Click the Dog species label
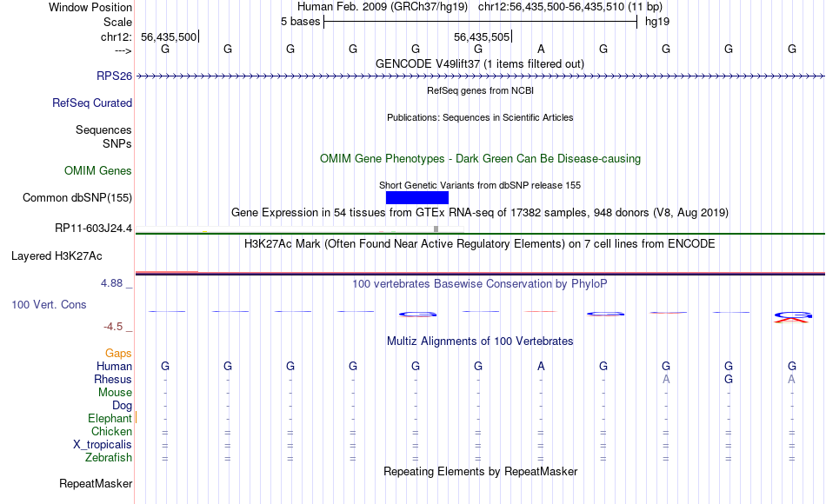Screen dimensions: 826x504 click(122, 405)
